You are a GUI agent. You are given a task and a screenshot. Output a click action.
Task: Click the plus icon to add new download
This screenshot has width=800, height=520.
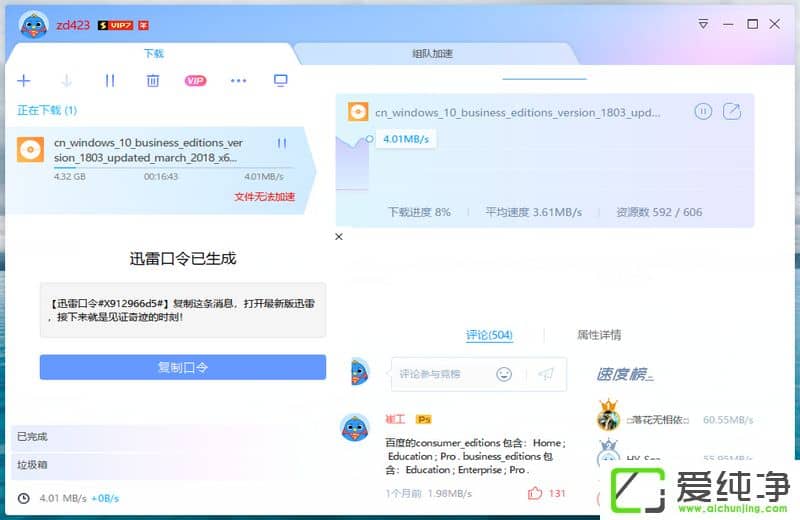(23, 81)
